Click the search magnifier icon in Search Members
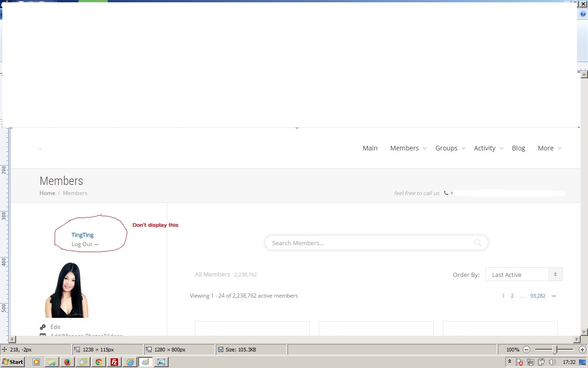 [x=478, y=243]
